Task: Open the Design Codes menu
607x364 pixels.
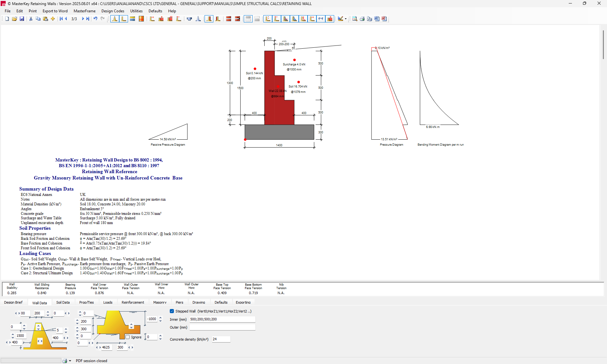Action: 113,11
